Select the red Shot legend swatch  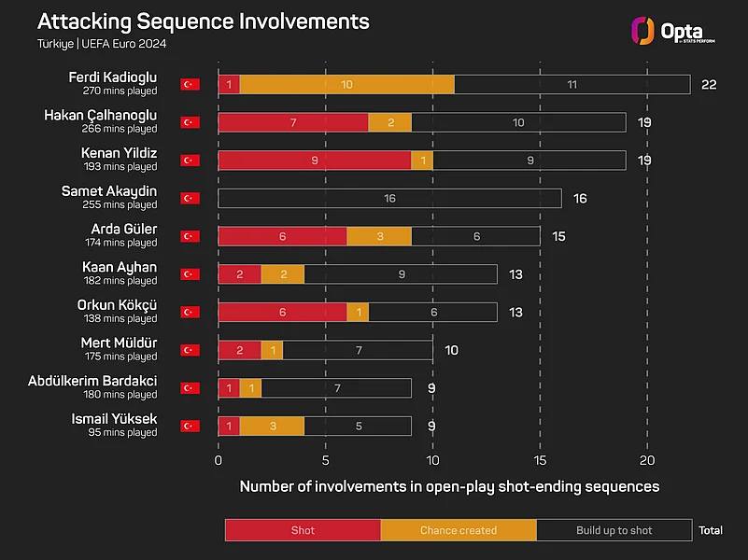(303, 530)
